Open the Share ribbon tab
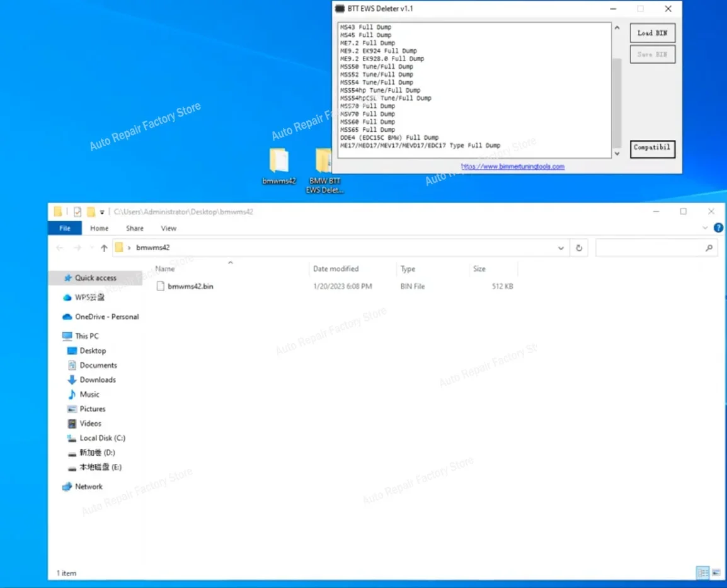Screen dimensions: 727x588 click(134, 228)
